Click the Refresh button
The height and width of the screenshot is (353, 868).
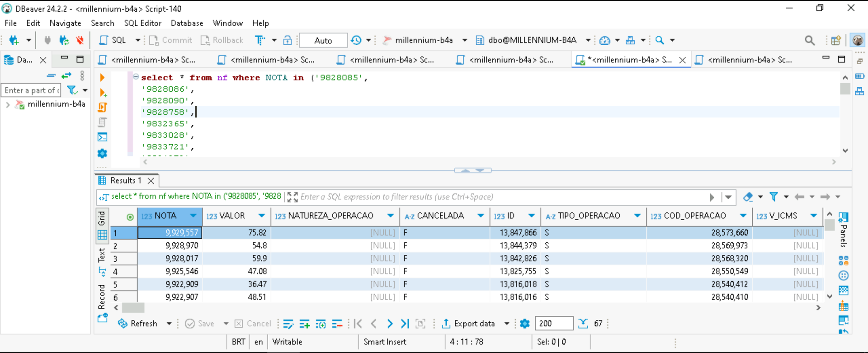[137, 324]
